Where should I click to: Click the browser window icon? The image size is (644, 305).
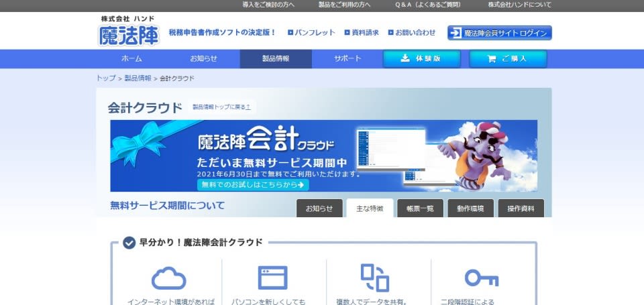[273, 278]
